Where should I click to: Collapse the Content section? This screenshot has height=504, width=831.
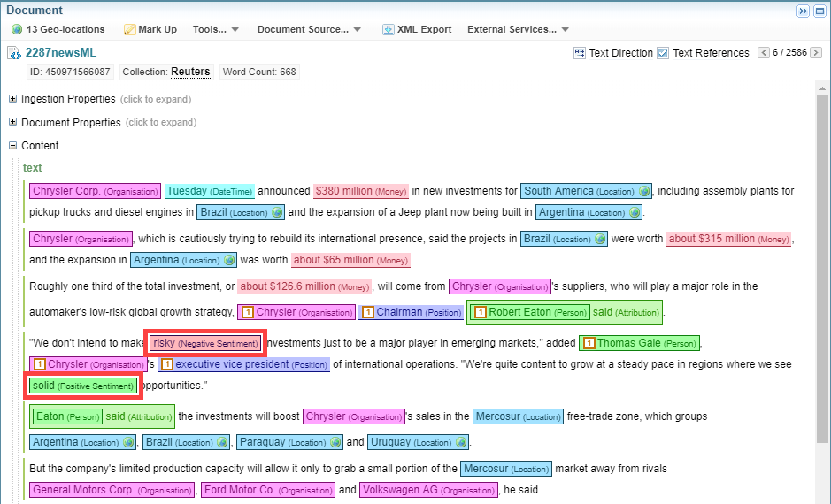pos(13,146)
